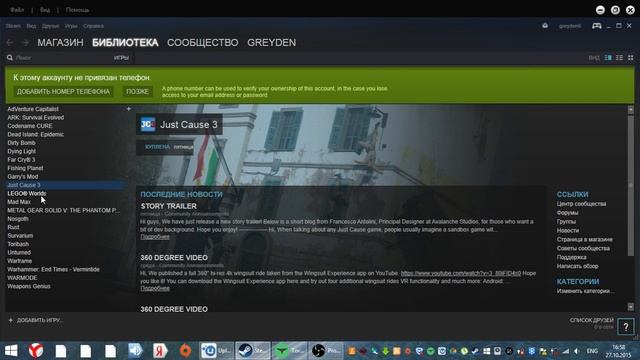
Task: Open the Игры menu
Action: tap(71, 26)
